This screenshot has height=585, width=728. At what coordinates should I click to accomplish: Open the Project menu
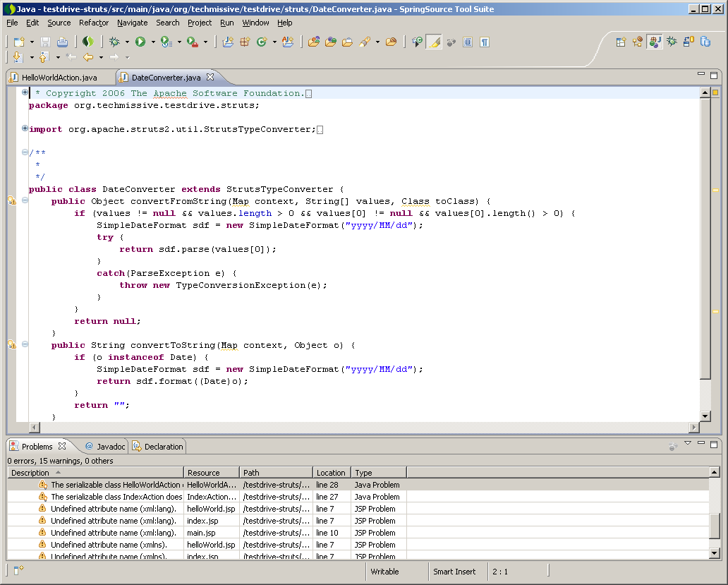pyautogui.click(x=200, y=23)
